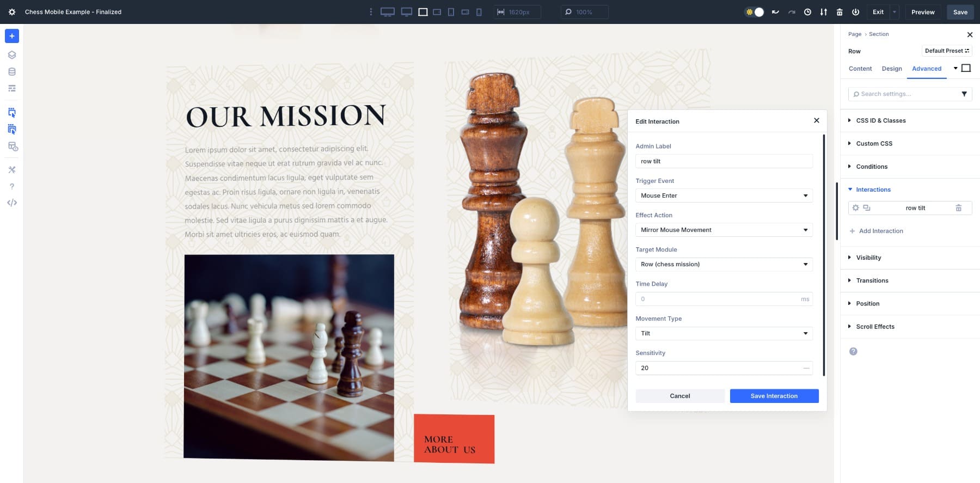Open the Trigger Event dropdown
The width and height of the screenshot is (980, 483).
(724, 195)
